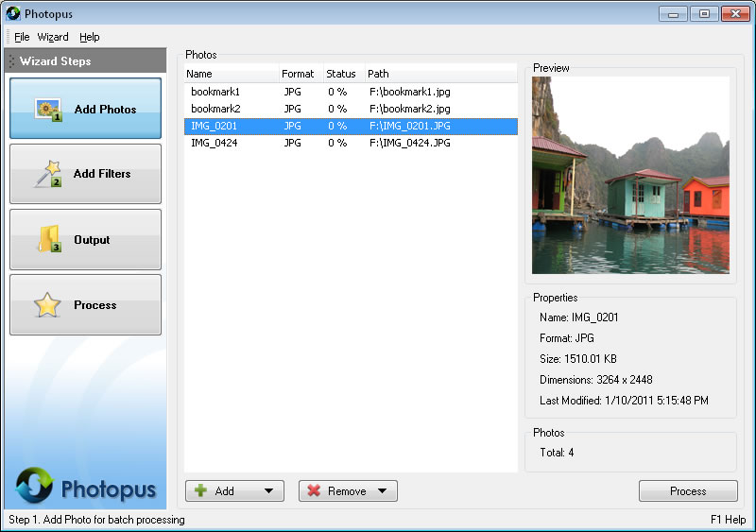Click the Photopus title bar app icon

(x=13, y=13)
